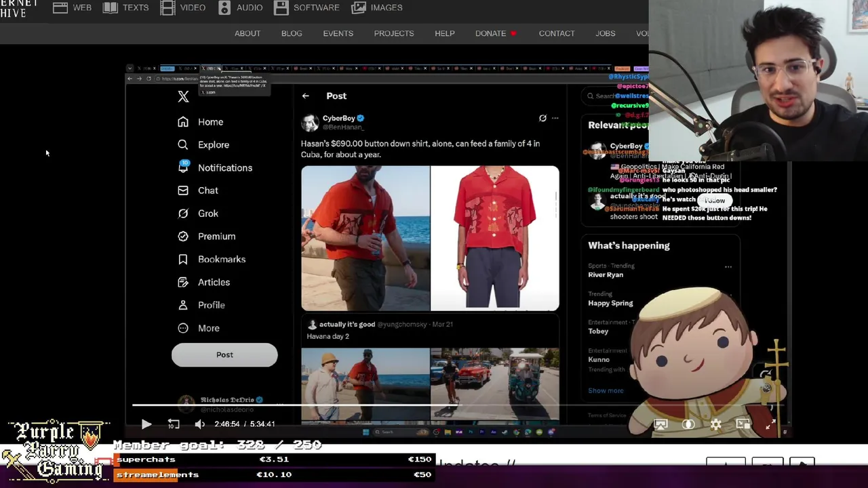
Task: Open the TEXTS section
Action: [125, 7]
